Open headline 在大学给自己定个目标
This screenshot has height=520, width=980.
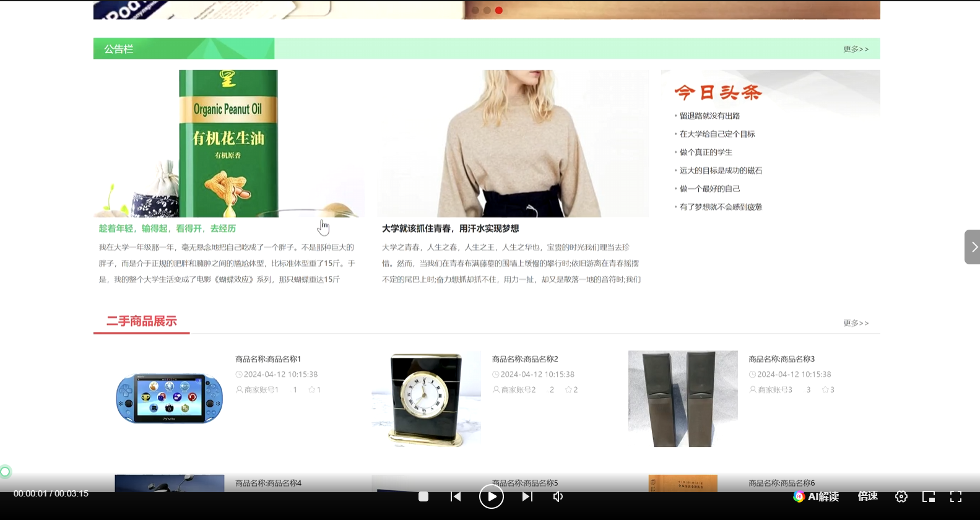718,134
